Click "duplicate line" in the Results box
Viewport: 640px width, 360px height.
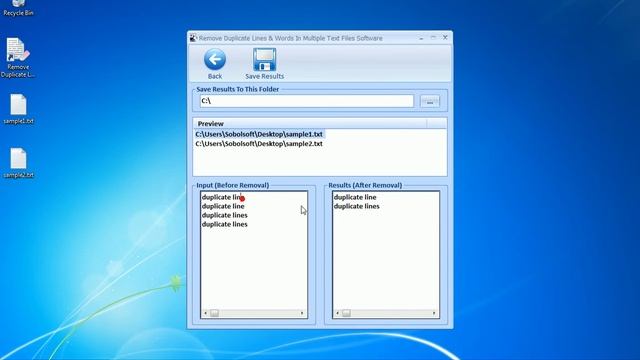pyautogui.click(x=355, y=197)
